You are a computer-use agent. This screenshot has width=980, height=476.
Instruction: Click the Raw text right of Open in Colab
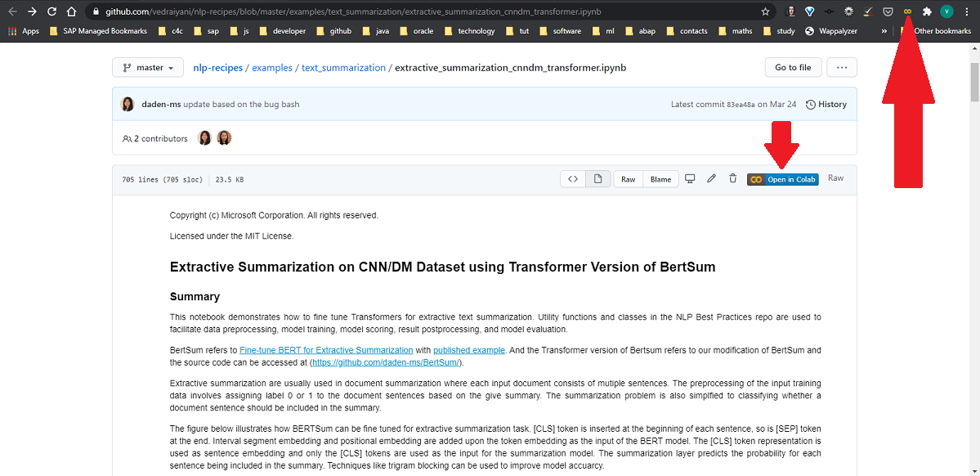[835, 178]
